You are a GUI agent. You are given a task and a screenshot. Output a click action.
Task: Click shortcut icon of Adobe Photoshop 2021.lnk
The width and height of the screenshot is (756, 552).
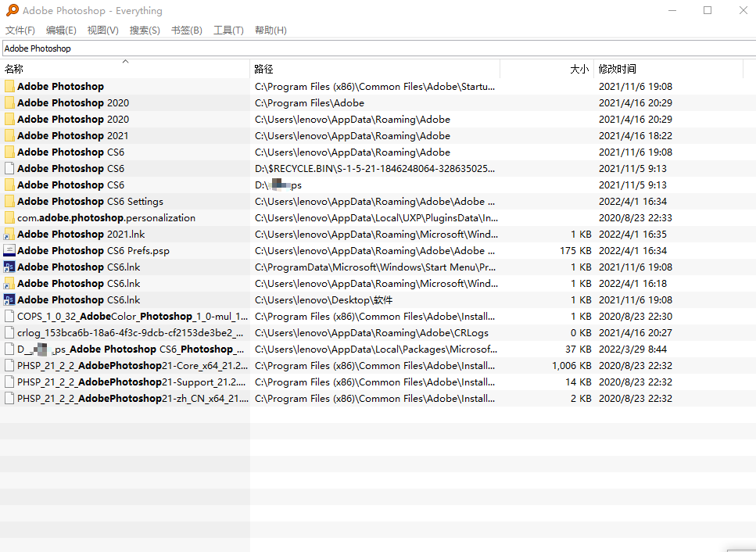[9, 235]
